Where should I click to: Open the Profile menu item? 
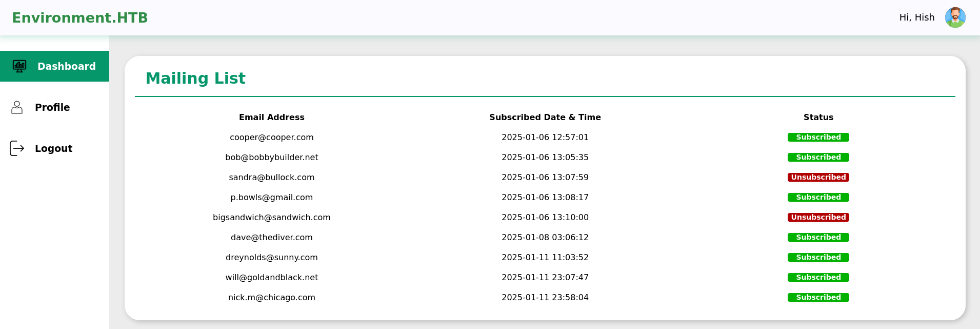click(x=52, y=107)
